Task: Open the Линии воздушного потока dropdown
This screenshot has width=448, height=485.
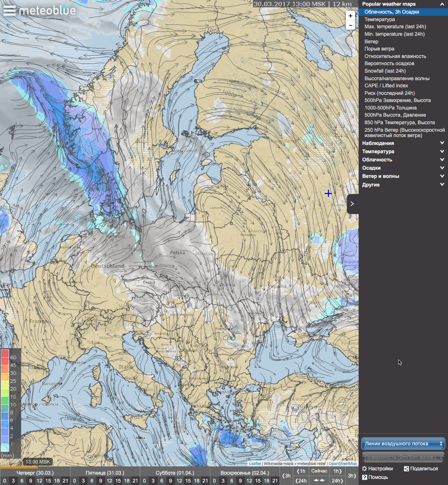Action: point(403,443)
